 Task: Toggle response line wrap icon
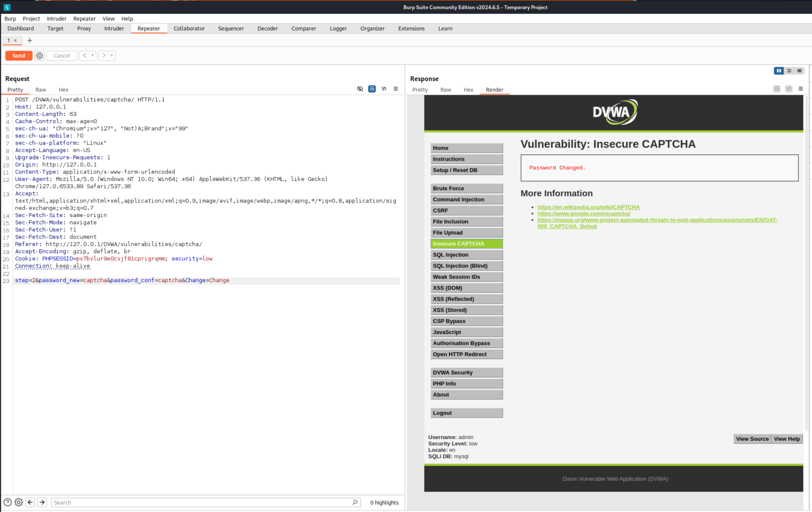point(777,89)
